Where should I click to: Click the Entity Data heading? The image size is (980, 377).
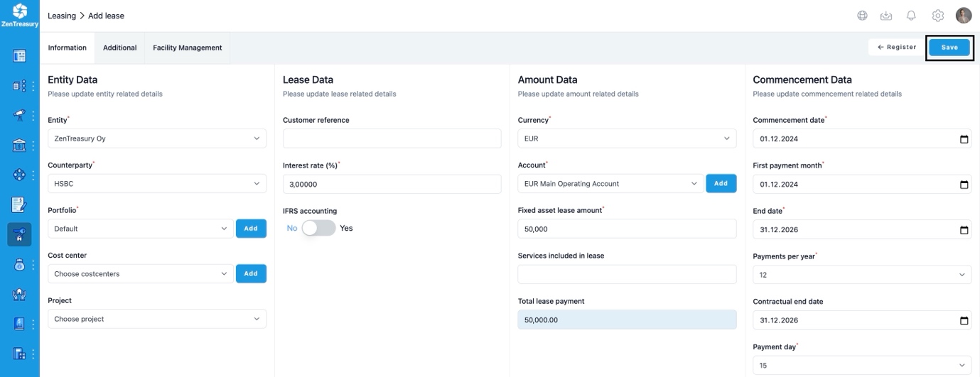72,80
